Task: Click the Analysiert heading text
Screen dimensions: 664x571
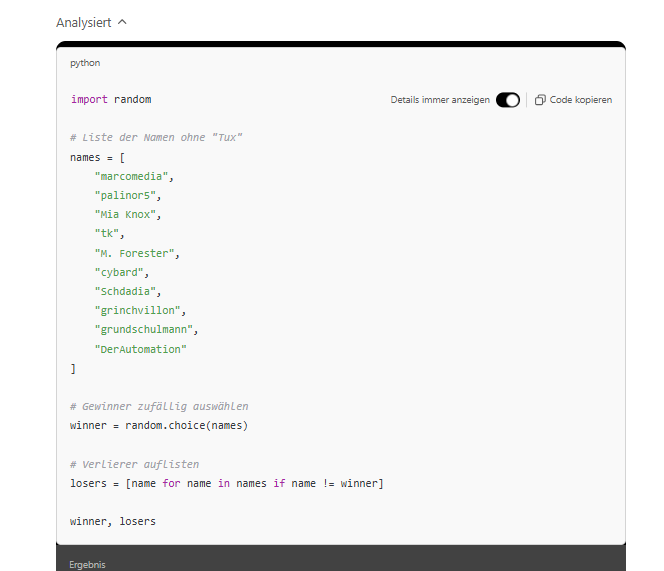Action: point(84,22)
